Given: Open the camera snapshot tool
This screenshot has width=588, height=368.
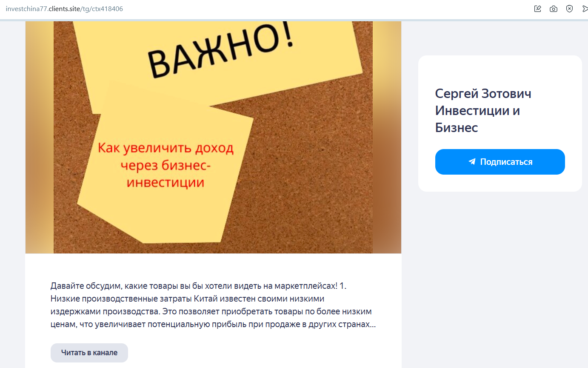Looking at the screenshot, I should [x=554, y=9].
